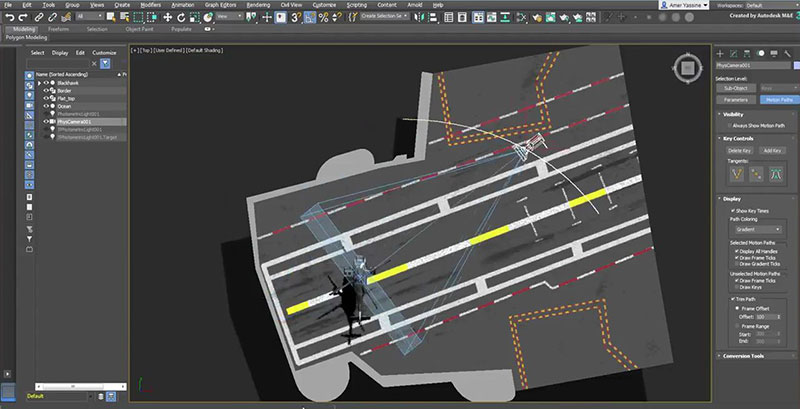Open the Modifiers menu
The width and height of the screenshot is (800, 409).
coord(150,4)
